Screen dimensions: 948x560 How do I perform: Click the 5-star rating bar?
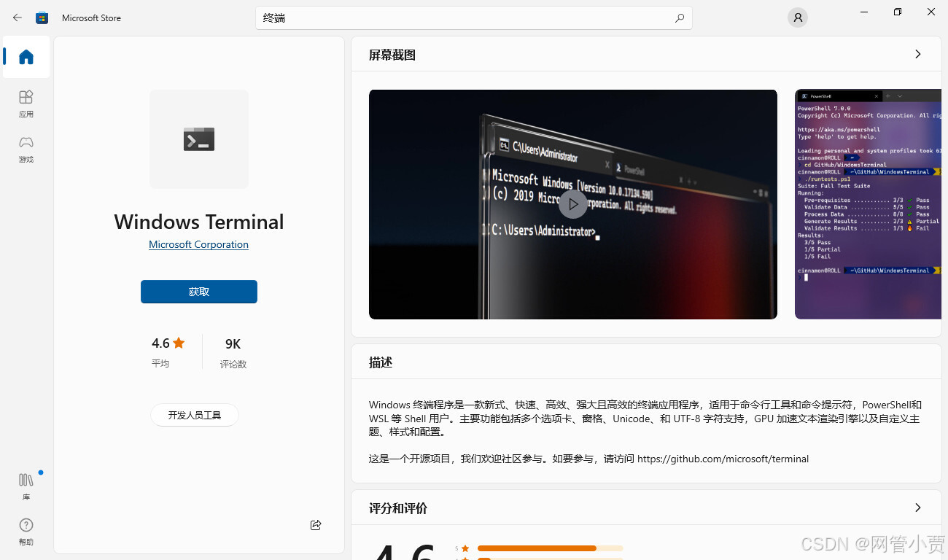[550, 548]
